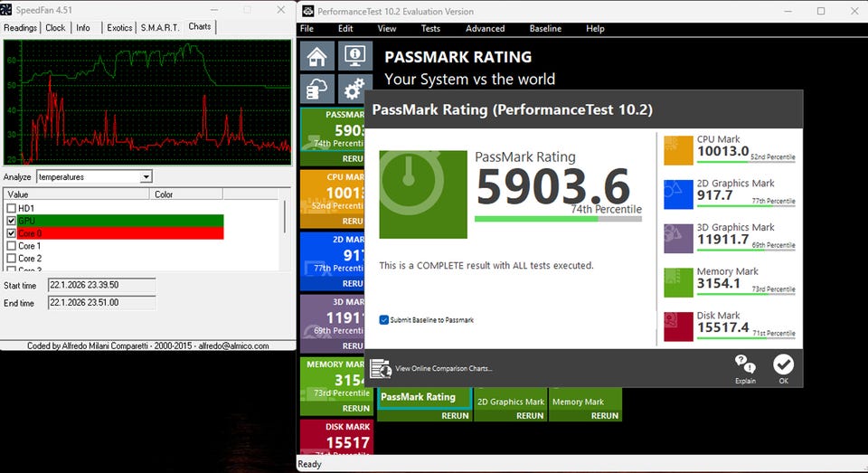Click the green GPU color swatch
The width and height of the screenshot is (868, 473).
point(120,221)
